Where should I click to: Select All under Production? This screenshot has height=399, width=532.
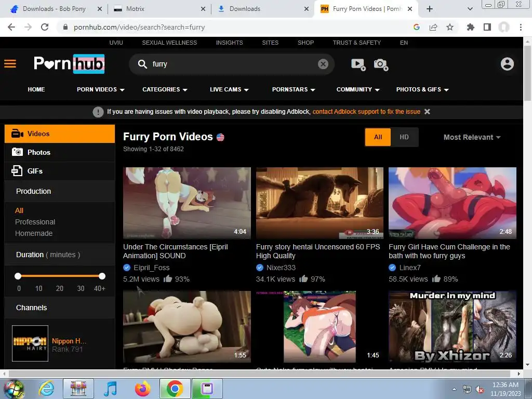tap(19, 210)
